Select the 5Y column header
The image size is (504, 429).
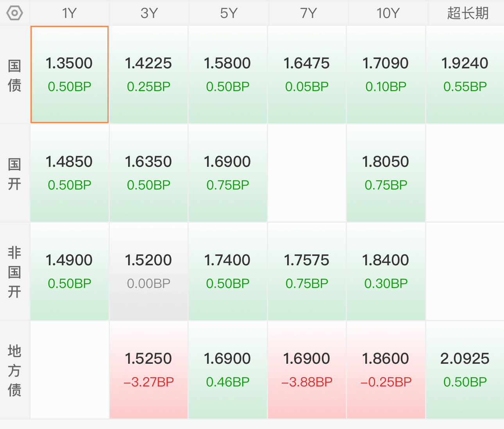coord(229,13)
